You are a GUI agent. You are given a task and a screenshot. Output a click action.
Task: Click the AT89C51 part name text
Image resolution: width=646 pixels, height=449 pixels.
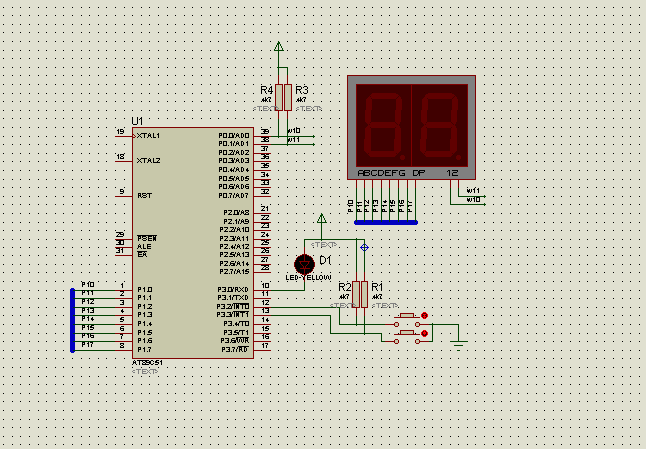click(147, 363)
